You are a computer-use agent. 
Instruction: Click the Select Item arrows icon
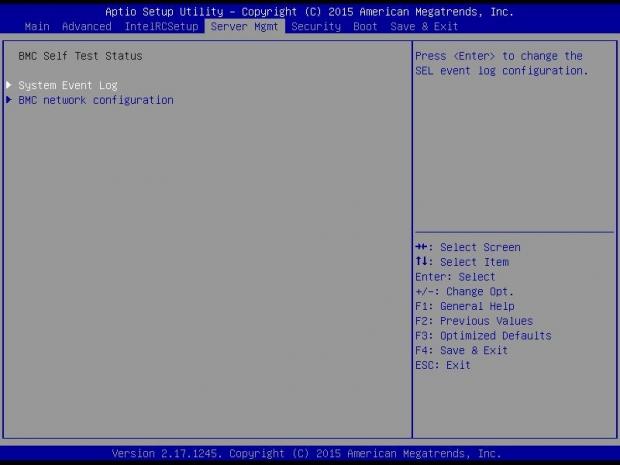422,261
